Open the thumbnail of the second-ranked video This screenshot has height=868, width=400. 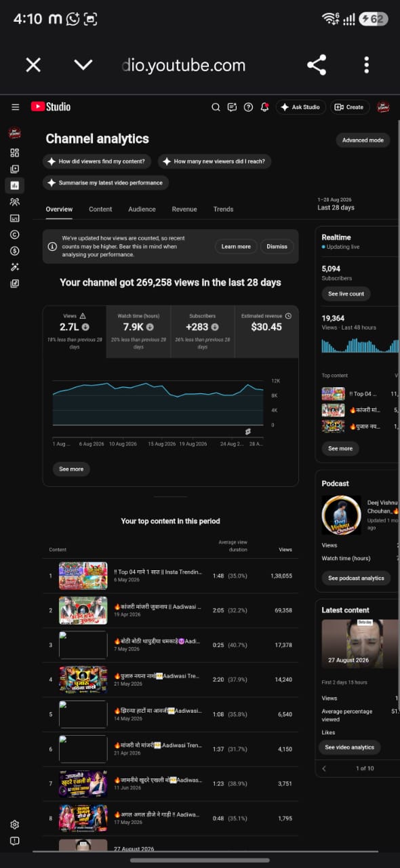pyautogui.click(x=83, y=610)
